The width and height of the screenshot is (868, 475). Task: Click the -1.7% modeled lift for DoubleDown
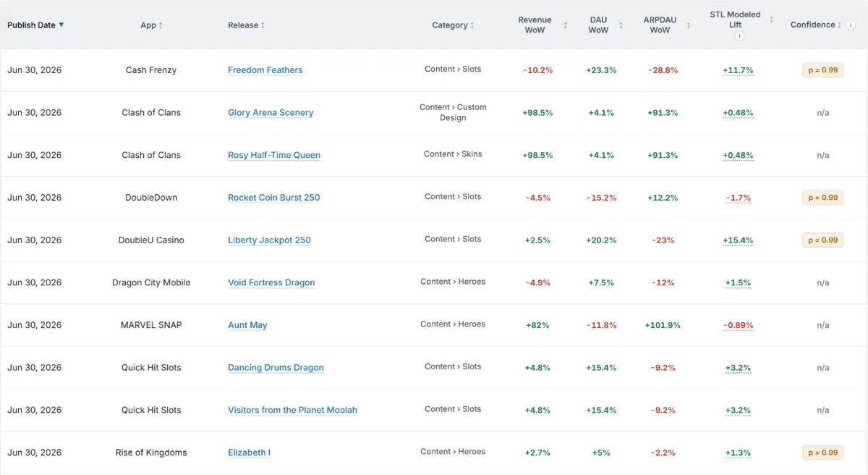tap(738, 198)
